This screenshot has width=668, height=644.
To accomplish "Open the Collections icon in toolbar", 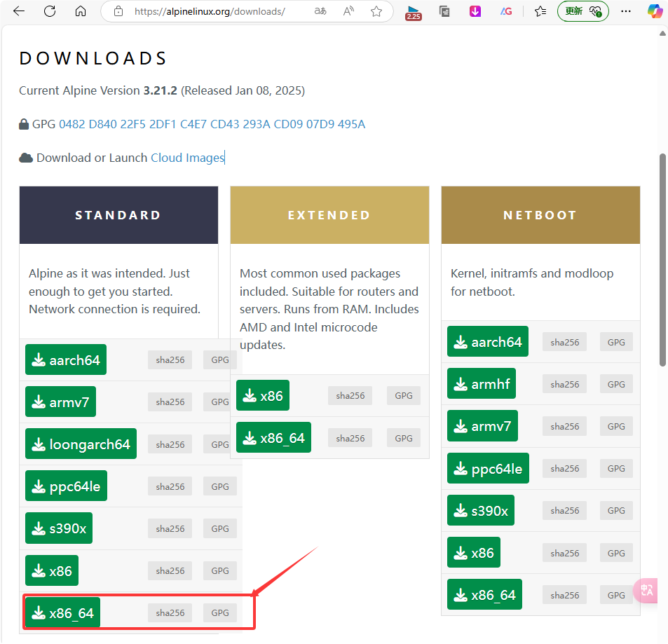I will [x=444, y=11].
